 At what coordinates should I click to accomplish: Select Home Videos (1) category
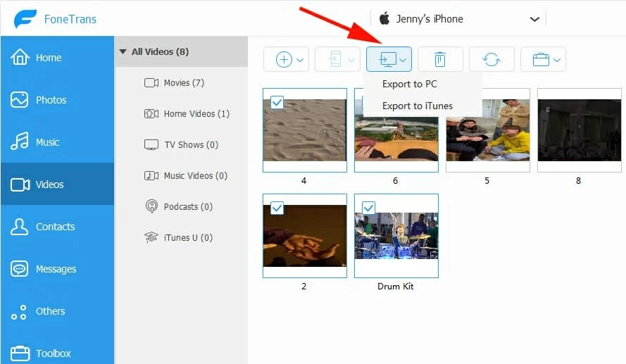[187, 114]
